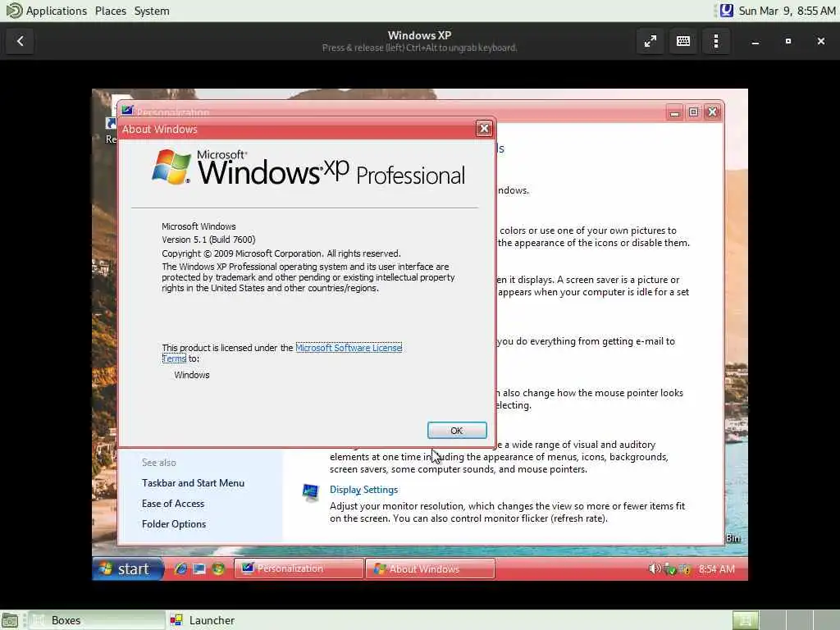Viewport: 840px width, 630px height.
Task: Toggle fullscreen in Boxes header bar
Action: click(651, 41)
